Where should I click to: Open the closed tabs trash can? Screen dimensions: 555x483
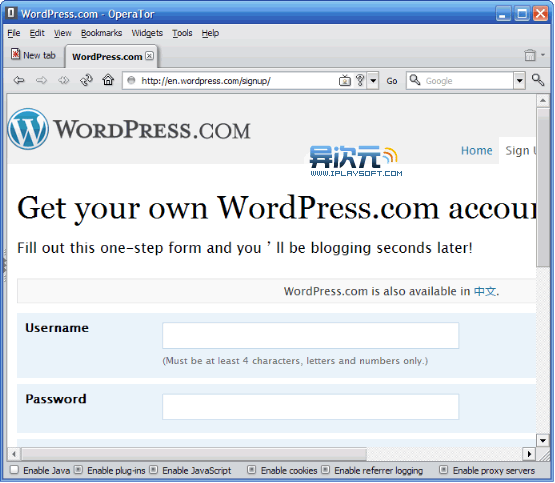tap(530, 55)
